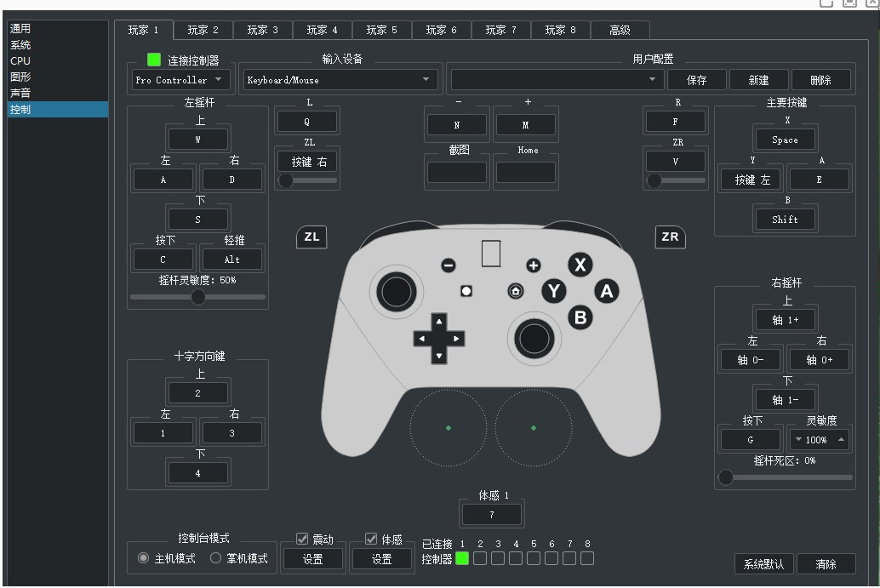Viewport: 880px width, 588px height.
Task: Open motion settings (设置) button
Action: (x=381, y=559)
